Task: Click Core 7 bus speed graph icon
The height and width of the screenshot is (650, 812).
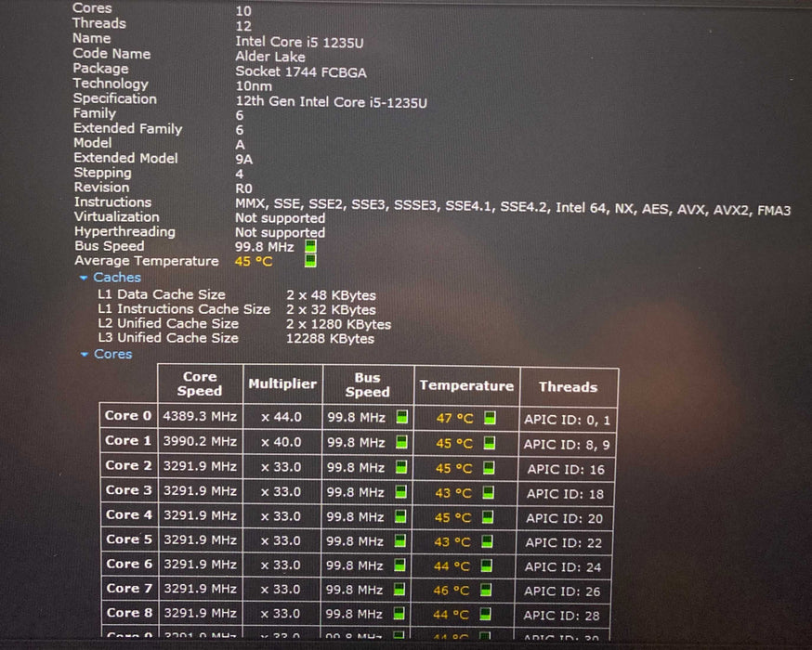Action: 399,590
